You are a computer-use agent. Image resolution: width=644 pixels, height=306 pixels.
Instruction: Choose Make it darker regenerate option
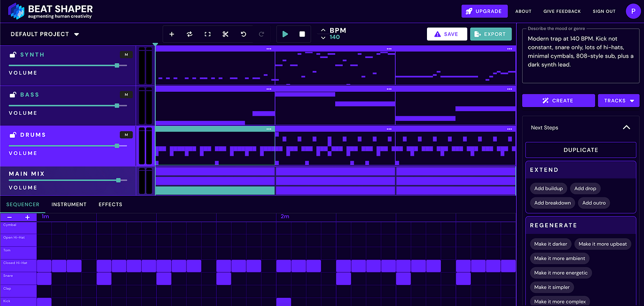pyautogui.click(x=551, y=244)
